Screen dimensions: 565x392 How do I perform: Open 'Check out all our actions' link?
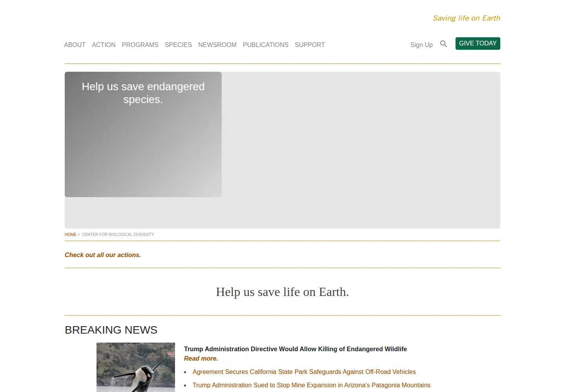click(103, 255)
